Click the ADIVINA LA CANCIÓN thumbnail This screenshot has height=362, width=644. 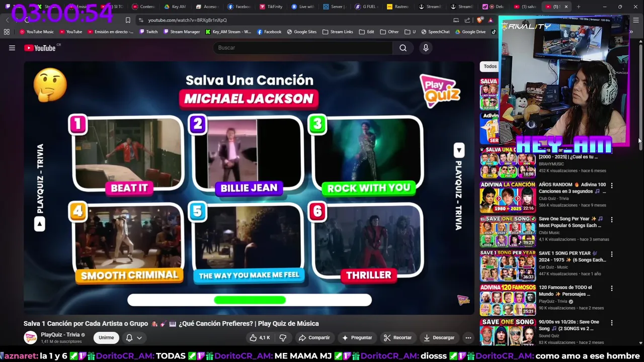508,197
